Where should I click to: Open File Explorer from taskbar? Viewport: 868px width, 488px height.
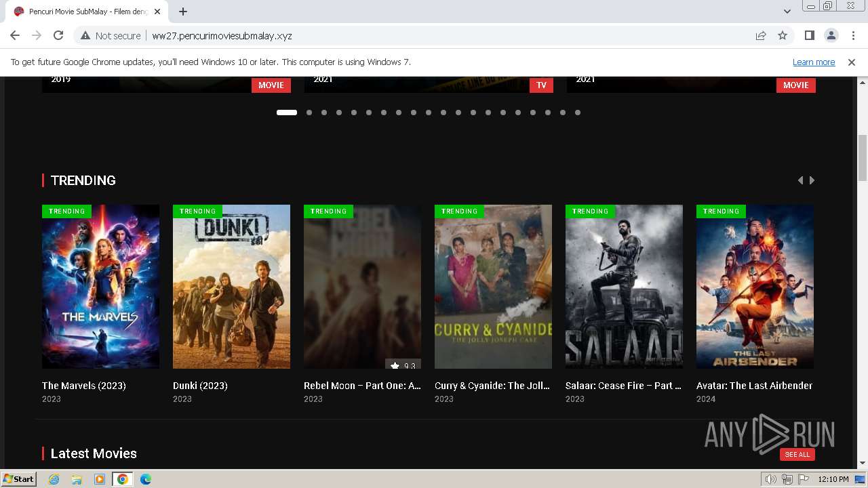pos(77,479)
